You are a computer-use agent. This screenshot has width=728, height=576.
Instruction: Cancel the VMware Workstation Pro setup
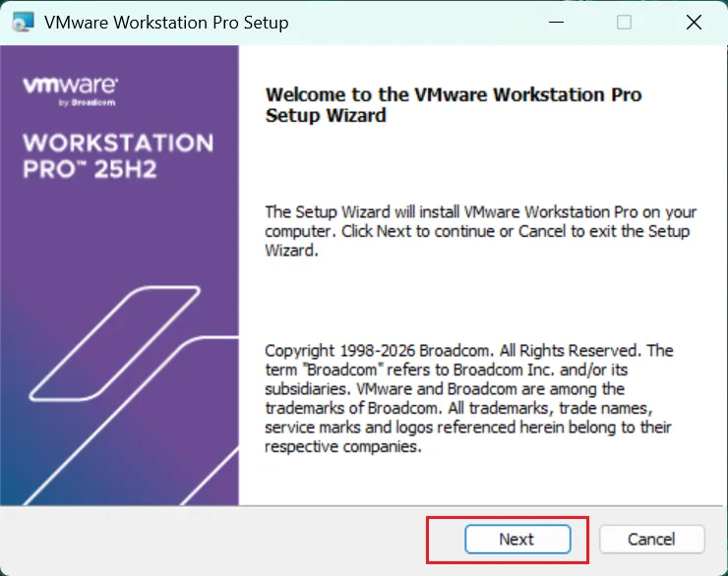coord(651,539)
